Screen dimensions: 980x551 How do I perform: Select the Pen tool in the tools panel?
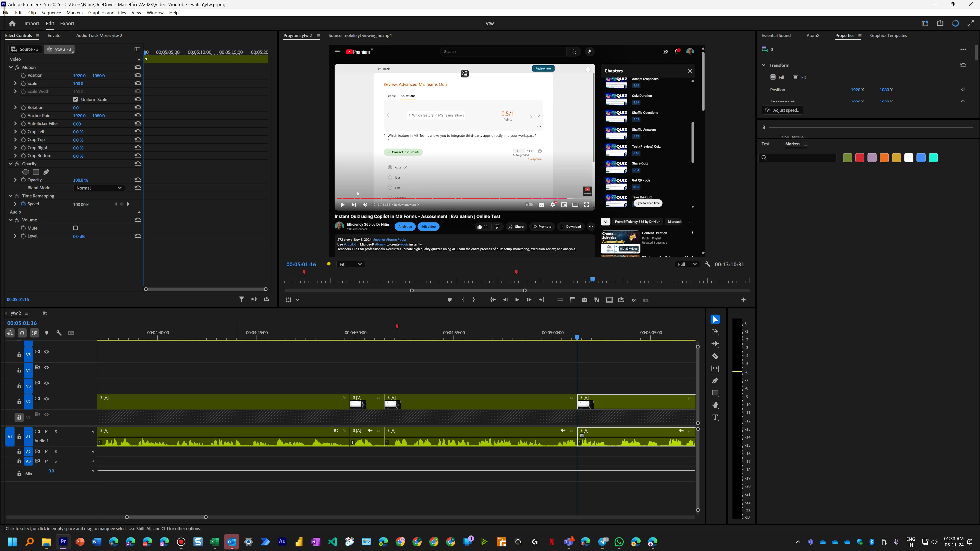[715, 381]
